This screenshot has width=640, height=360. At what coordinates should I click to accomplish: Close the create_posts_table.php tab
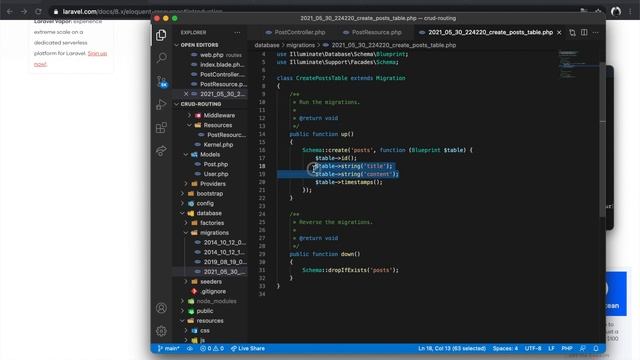(x=559, y=33)
